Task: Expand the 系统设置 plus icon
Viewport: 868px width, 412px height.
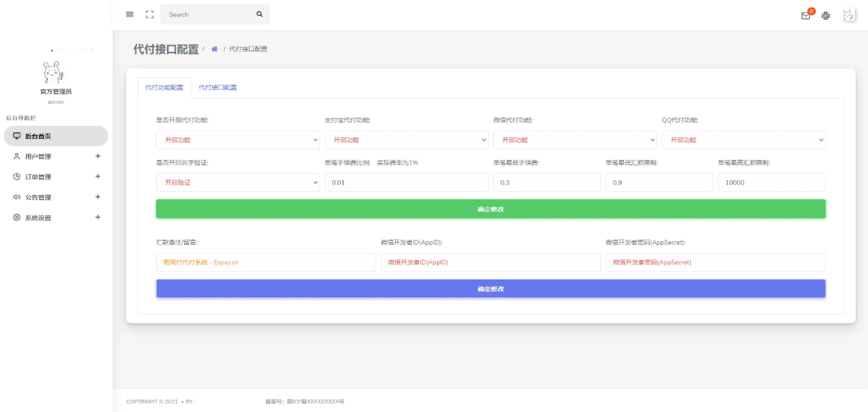Action: [x=98, y=217]
